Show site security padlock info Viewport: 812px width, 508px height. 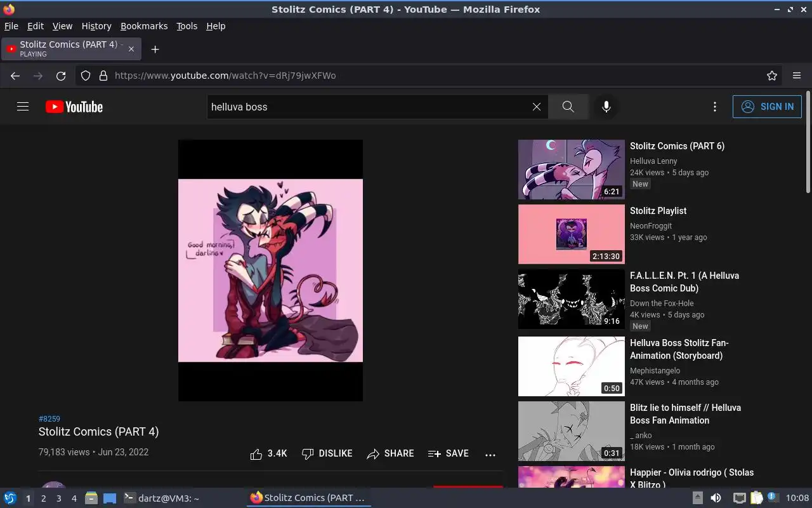pos(103,76)
